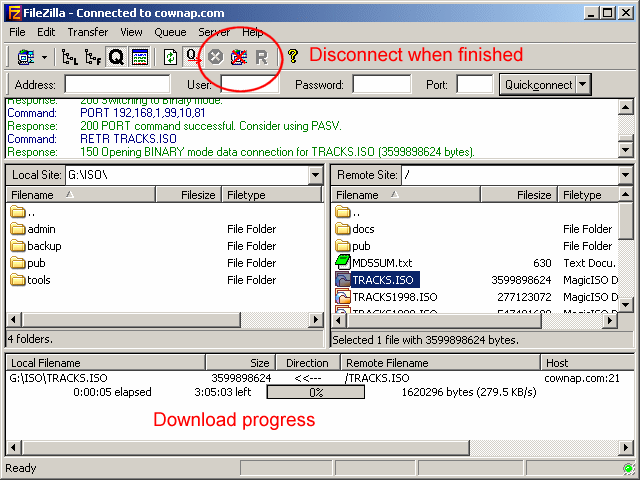
Task: Click the Refresh file lists icon
Action: (171, 57)
